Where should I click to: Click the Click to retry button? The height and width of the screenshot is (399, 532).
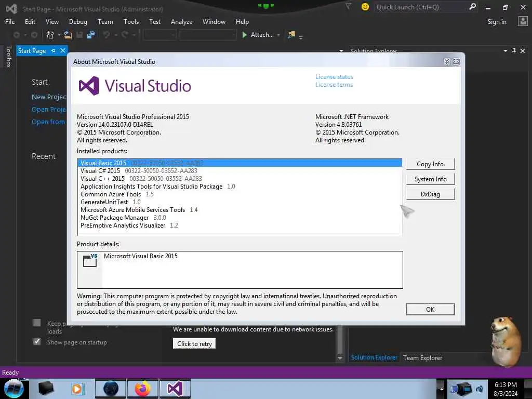[x=194, y=344]
